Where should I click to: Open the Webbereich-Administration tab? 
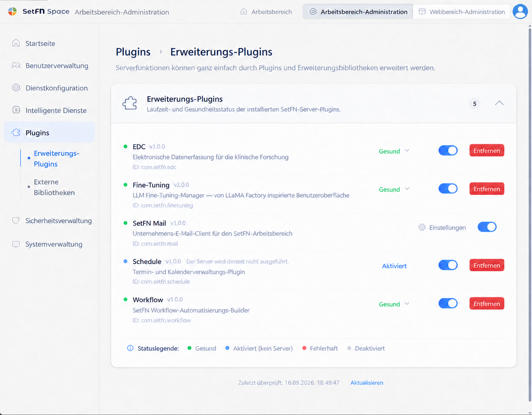pyautogui.click(x=462, y=12)
